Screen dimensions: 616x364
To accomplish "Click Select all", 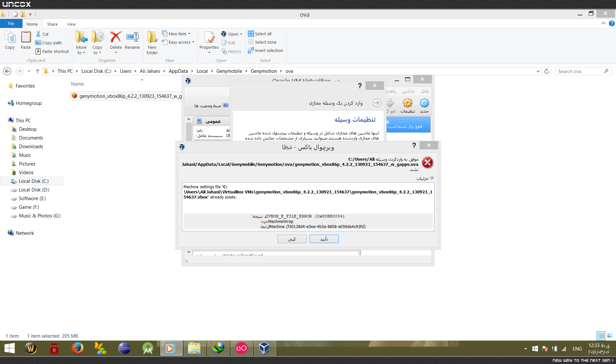I will pyautogui.click(x=260, y=34).
